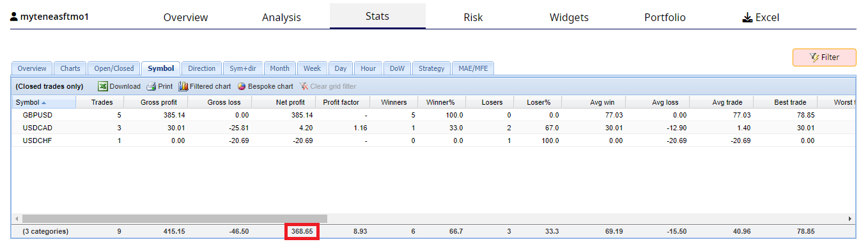This screenshot has width=868, height=251.
Task: Select the USDCAD symbol row
Action: click(x=433, y=128)
